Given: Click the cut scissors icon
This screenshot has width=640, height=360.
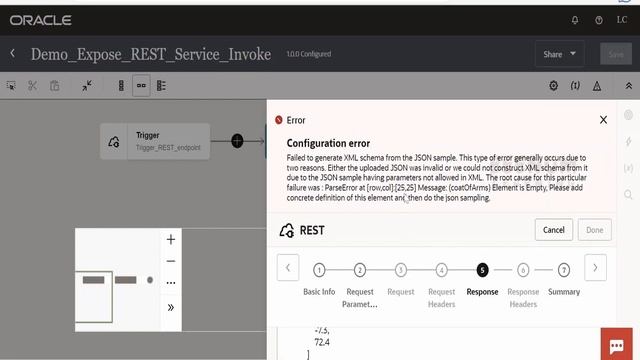Looking at the screenshot, I should pos(33,86).
